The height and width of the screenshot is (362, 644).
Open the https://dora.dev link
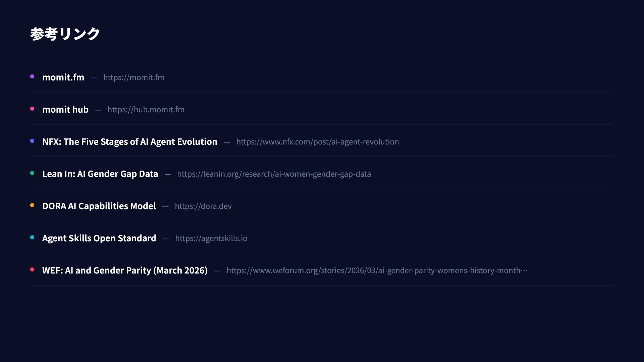pyautogui.click(x=203, y=206)
